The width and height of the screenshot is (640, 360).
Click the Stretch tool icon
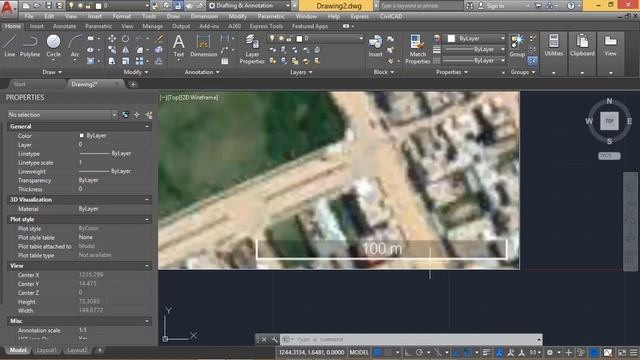(x=111, y=61)
